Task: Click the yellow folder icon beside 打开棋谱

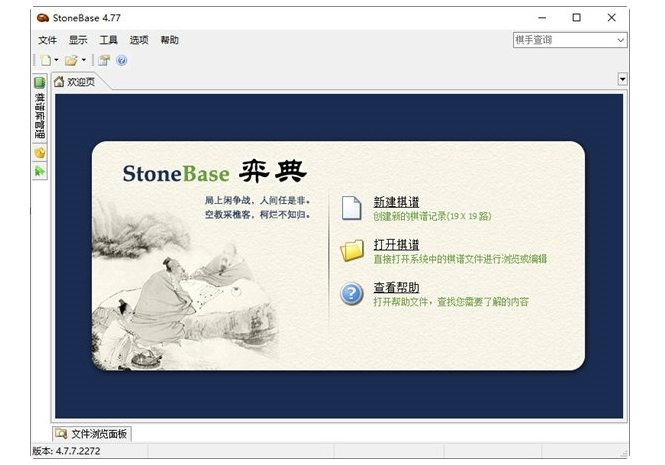Action: pos(351,251)
